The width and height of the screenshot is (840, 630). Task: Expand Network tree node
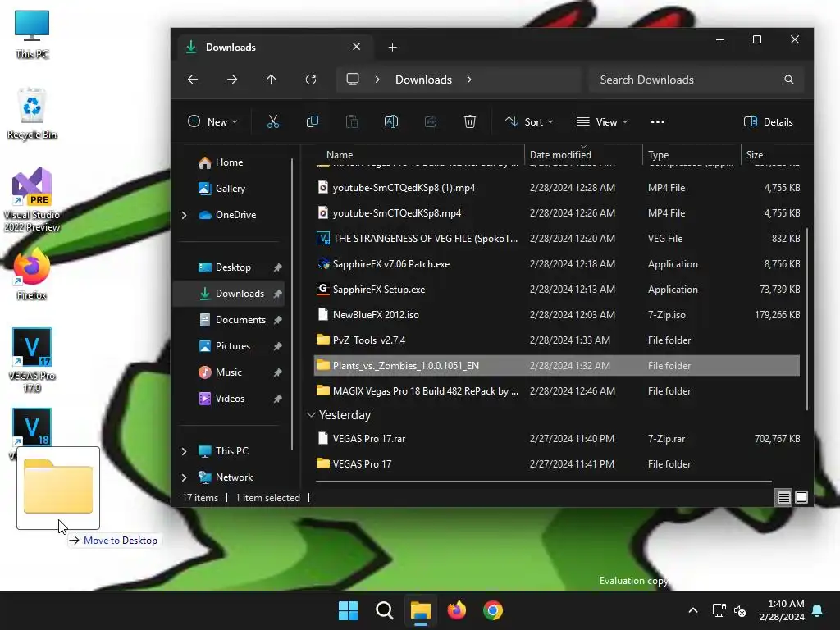coord(185,477)
